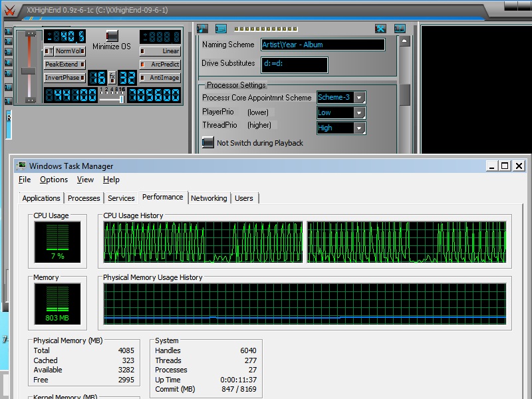The width and height of the screenshot is (532, 399).
Task: Disable the ArcPredict filter option
Action: 160,65
